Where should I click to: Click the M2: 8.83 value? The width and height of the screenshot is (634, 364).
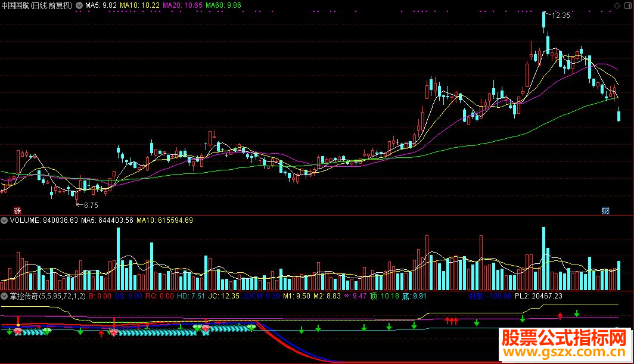click(327, 296)
